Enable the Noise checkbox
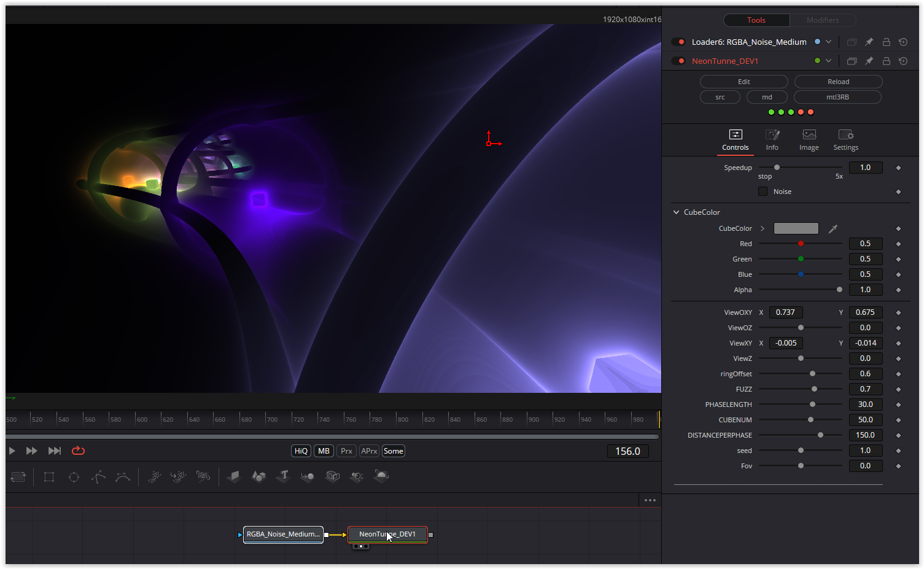 pos(763,192)
